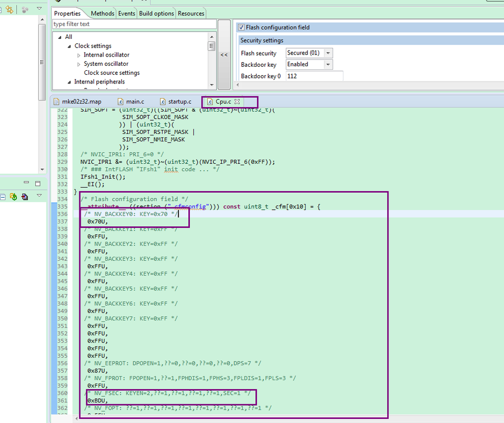This screenshot has width=504, height=423.
Task: Click the IFsh1_Init(); code line
Action: [x=103, y=176]
